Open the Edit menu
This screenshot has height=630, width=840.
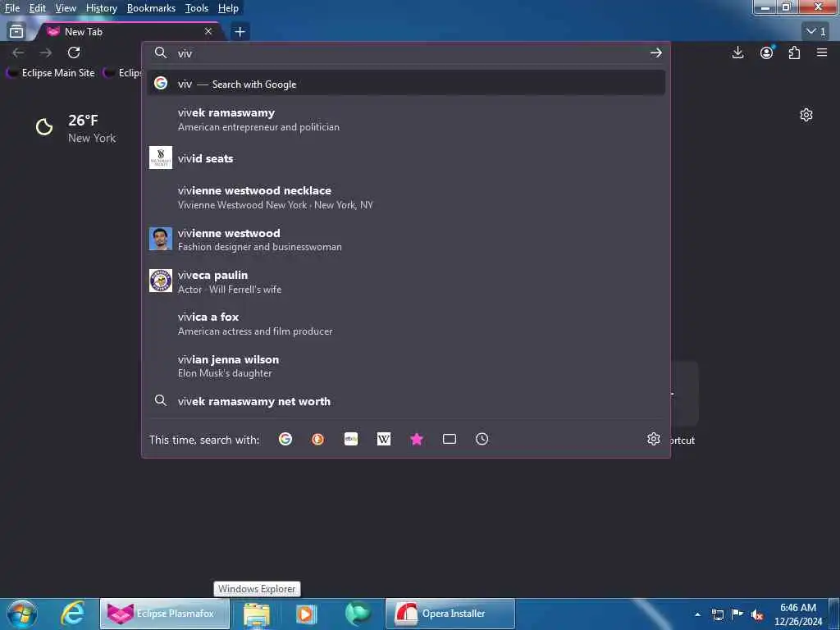tap(37, 8)
